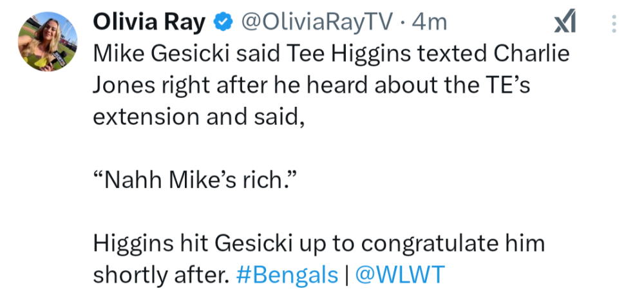Open the @WLWT mention
The width and height of the screenshot is (644, 295).
(399, 275)
